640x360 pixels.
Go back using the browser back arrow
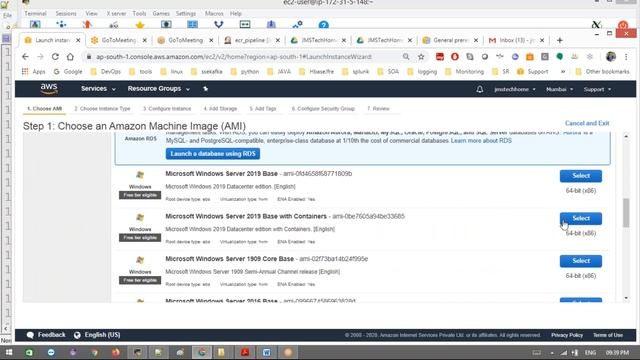(x=25, y=57)
